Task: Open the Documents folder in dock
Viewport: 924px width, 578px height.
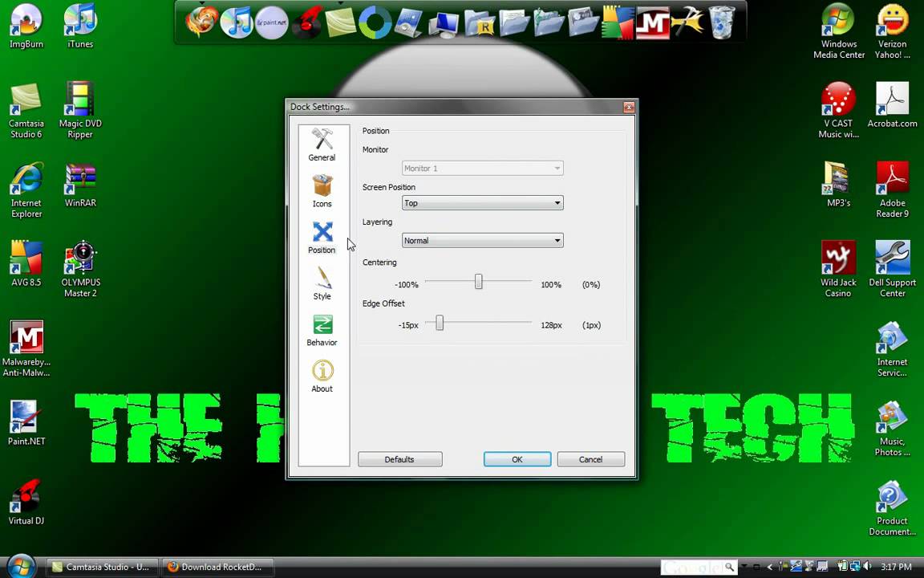Action: pos(514,23)
